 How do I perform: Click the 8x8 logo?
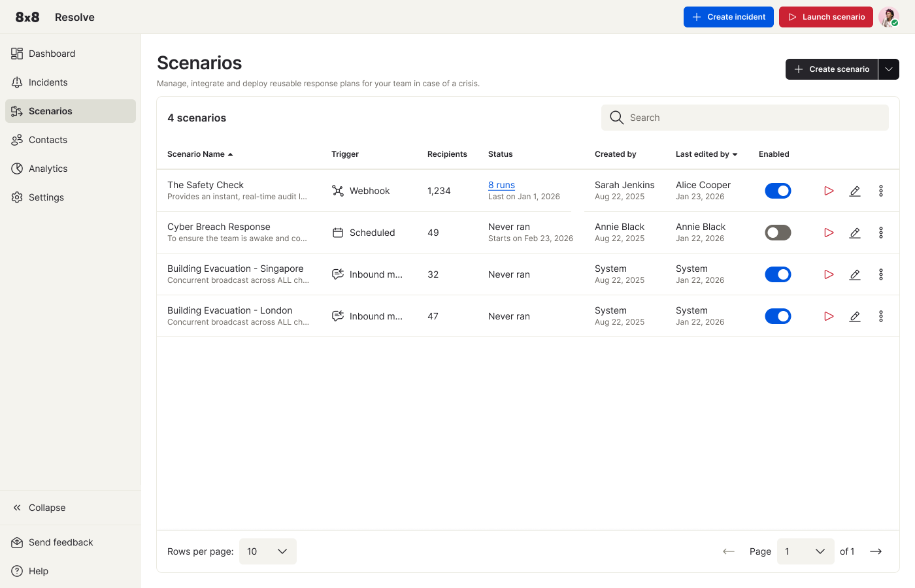[x=27, y=17]
